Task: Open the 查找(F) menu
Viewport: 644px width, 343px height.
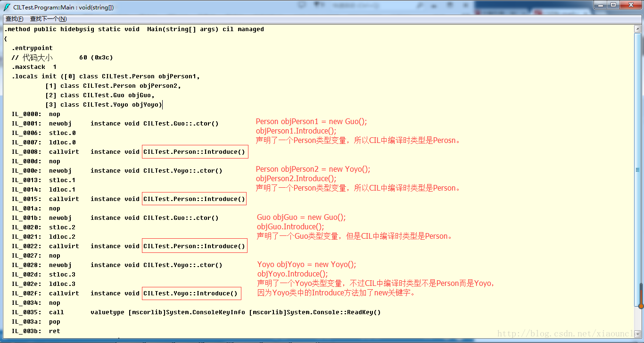Action: pos(14,19)
